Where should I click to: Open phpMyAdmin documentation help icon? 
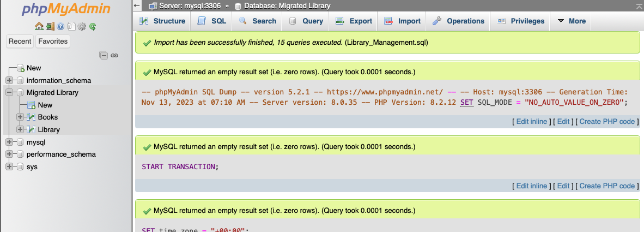(60, 26)
